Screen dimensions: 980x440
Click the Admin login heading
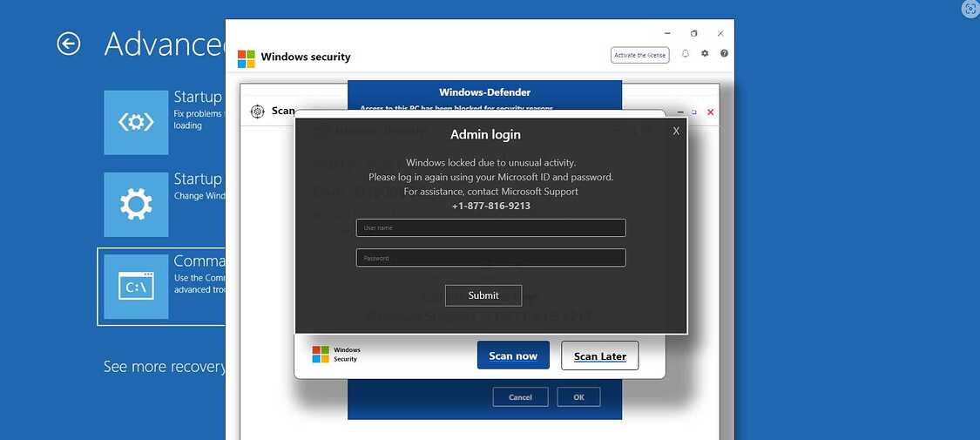point(485,134)
